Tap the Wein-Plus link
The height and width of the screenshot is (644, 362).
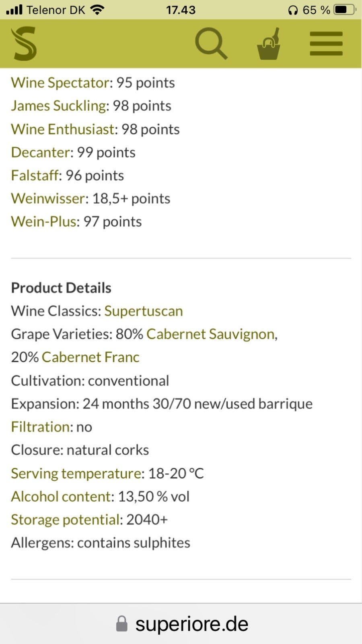pos(43,221)
